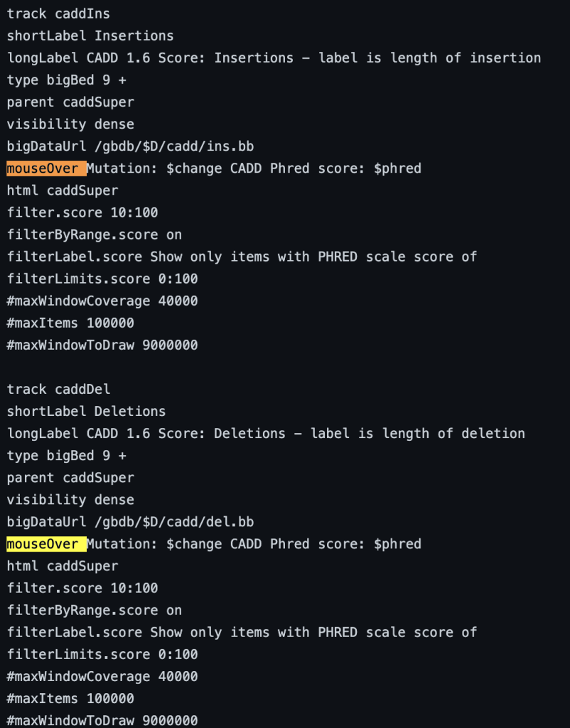Click the orange highlighted mouseOver keyword
The image size is (570, 728).
click(46, 168)
